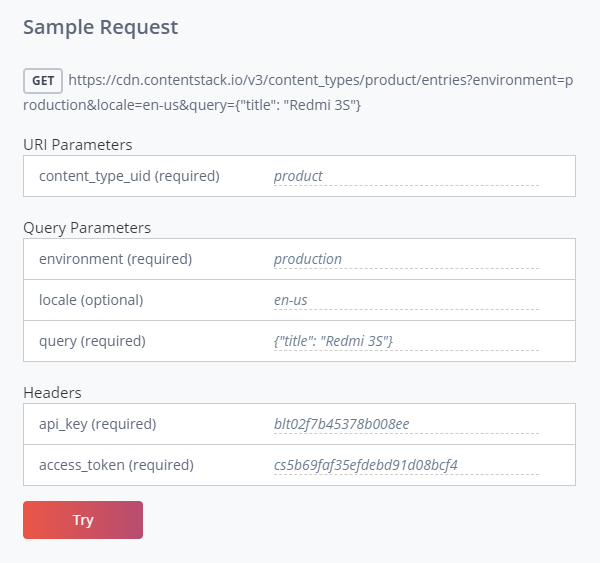The width and height of the screenshot is (600, 563).
Task: Click the Headers section label
Action: pos(52,393)
